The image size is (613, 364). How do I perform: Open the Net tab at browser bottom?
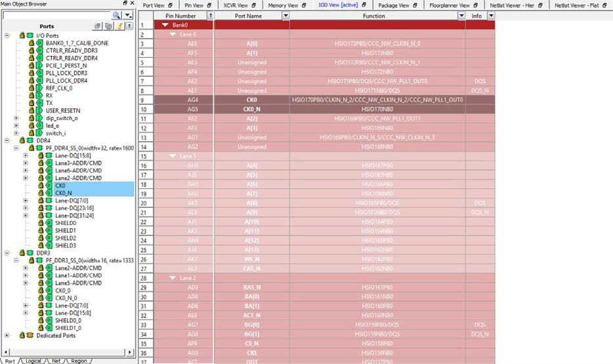56,361
